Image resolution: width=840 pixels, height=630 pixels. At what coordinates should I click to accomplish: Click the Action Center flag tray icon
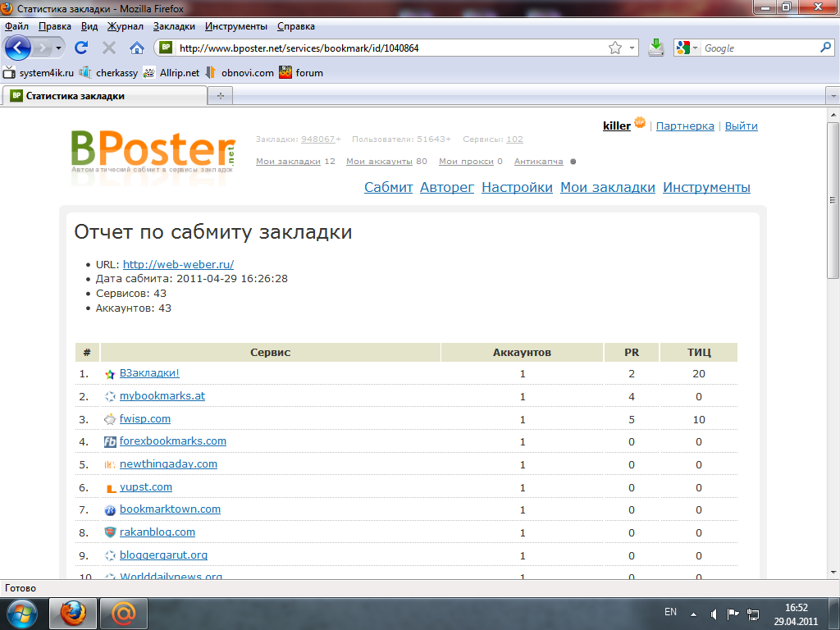pyautogui.click(x=733, y=614)
